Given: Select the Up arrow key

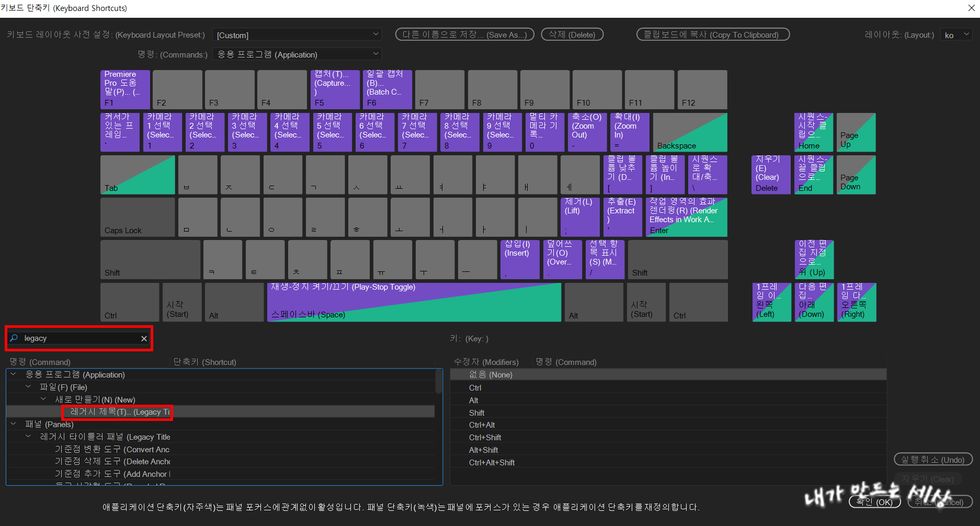Looking at the screenshot, I should coord(814,260).
